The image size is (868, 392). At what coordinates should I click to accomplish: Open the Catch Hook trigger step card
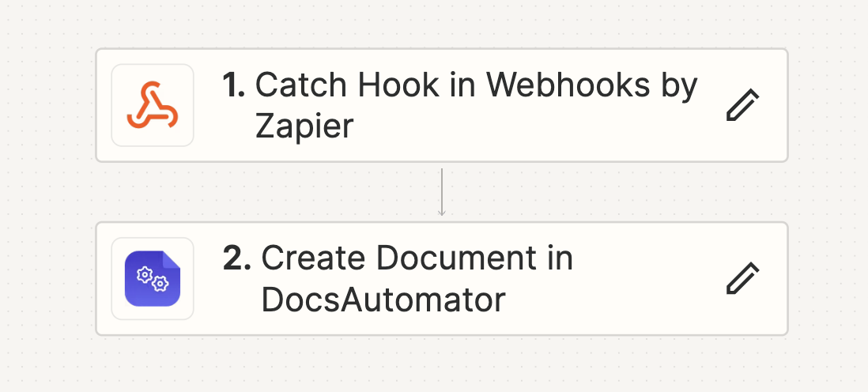point(441,105)
